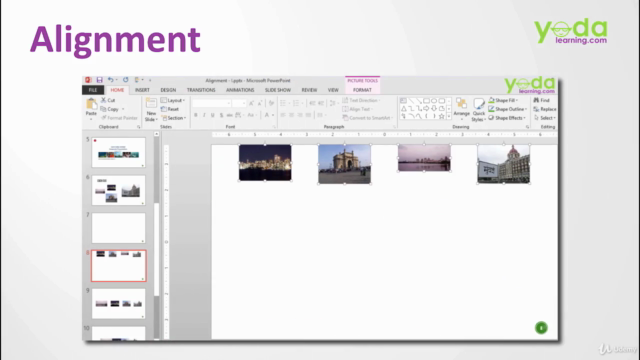
Task: Switch to the Picture Tools FORMAT tab
Action: (x=362, y=90)
